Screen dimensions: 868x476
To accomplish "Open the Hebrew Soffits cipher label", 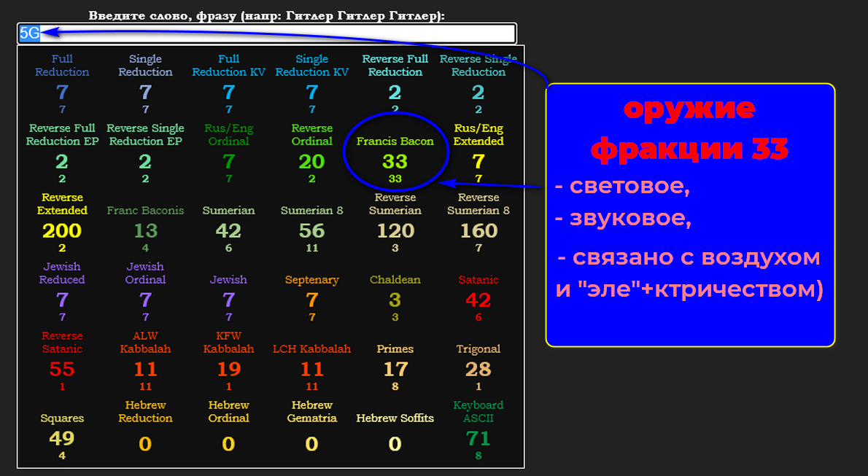I will (x=395, y=418).
